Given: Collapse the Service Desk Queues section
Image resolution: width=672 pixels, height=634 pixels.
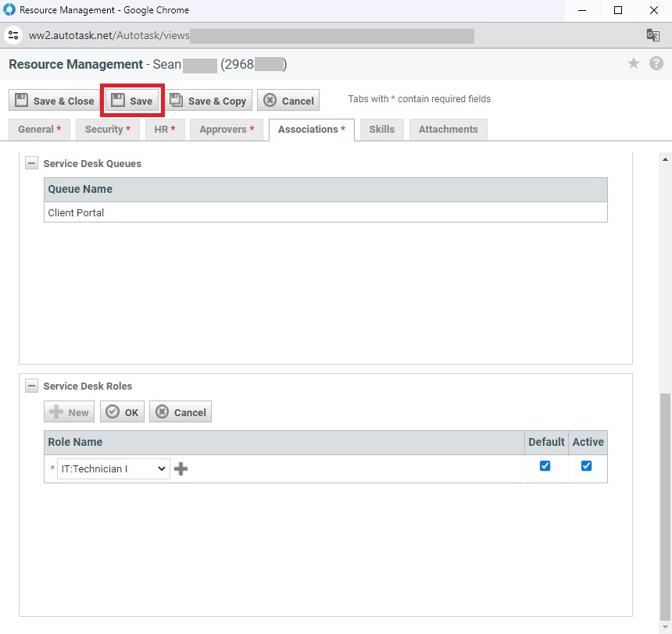Looking at the screenshot, I should 32,164.
